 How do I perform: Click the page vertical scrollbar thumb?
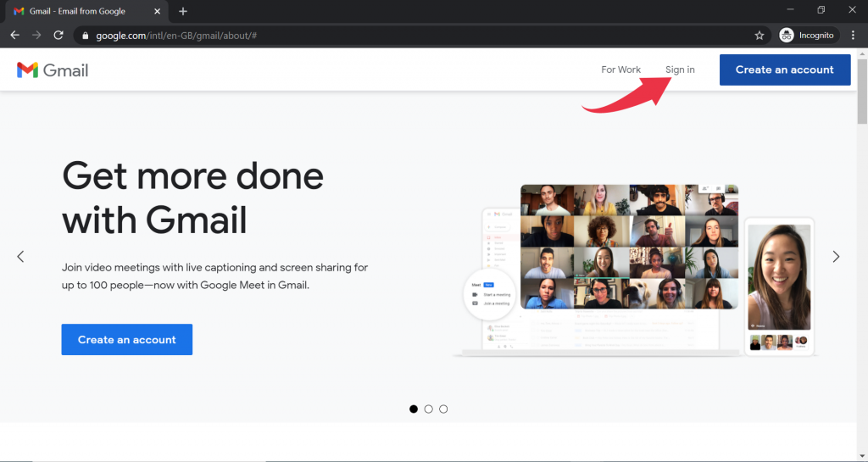click(862, 92)
